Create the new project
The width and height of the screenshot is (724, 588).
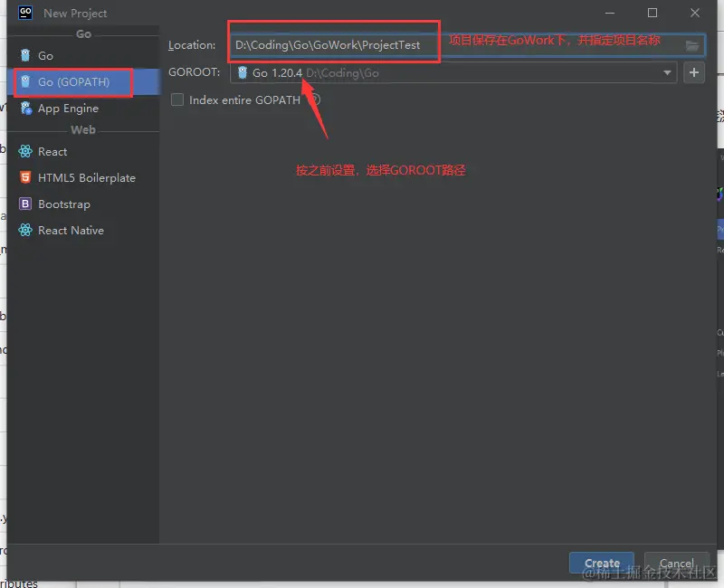pyautogui.click(x=602, y=563)
